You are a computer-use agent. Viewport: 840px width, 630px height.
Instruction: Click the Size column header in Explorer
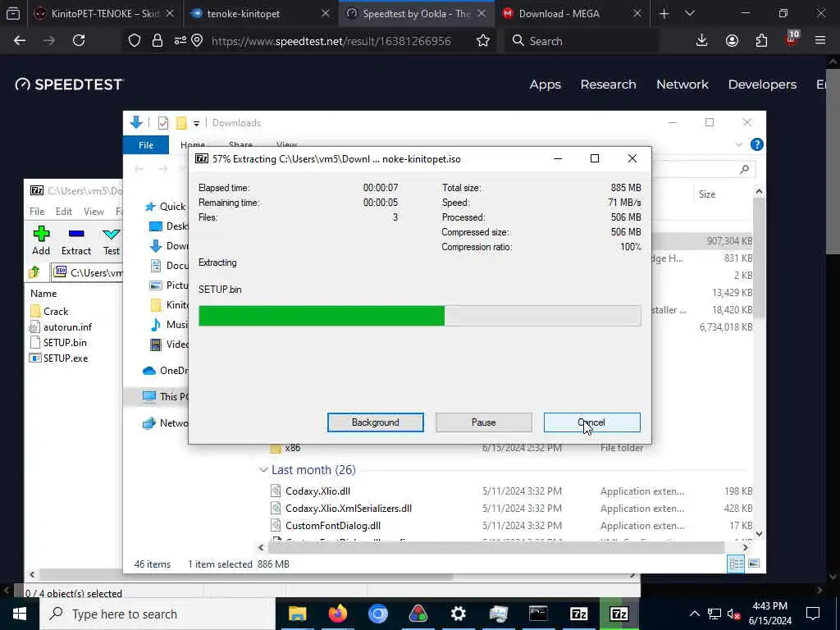pos(706,194)
